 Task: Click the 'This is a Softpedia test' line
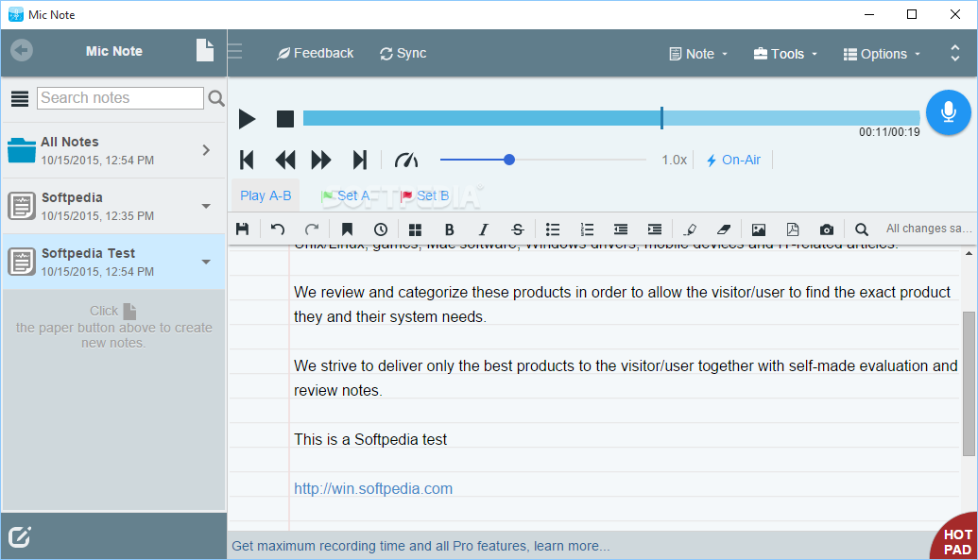click(370, 440)
